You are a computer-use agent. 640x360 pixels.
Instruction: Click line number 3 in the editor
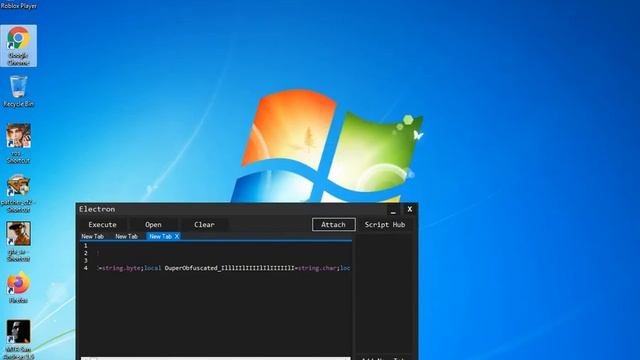tap(86, 260)
